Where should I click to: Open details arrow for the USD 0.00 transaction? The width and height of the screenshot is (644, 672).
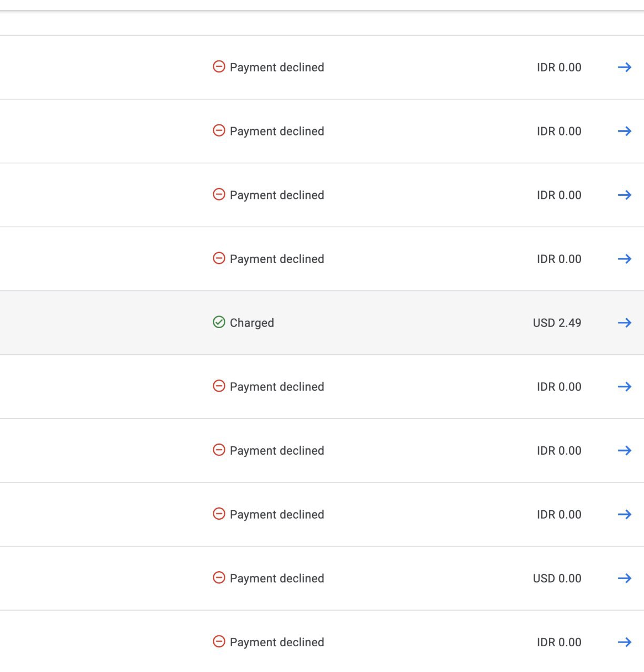[x=625, y=578]
